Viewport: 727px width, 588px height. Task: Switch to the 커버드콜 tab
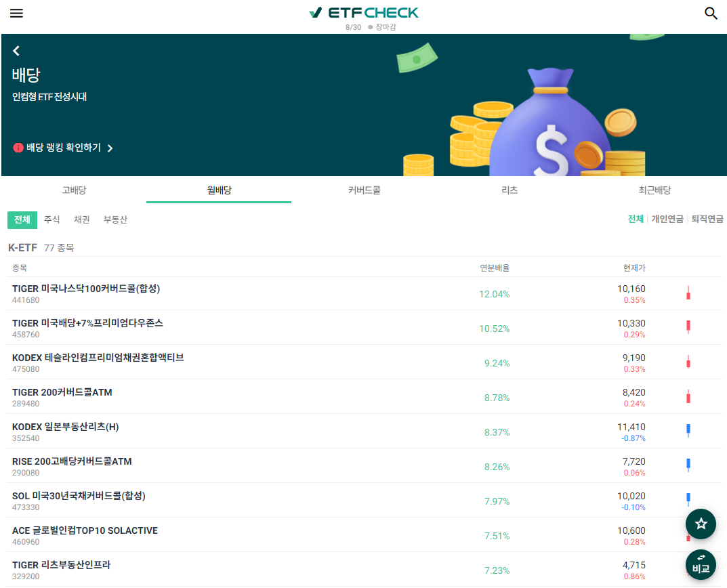[x=364, y=190]
